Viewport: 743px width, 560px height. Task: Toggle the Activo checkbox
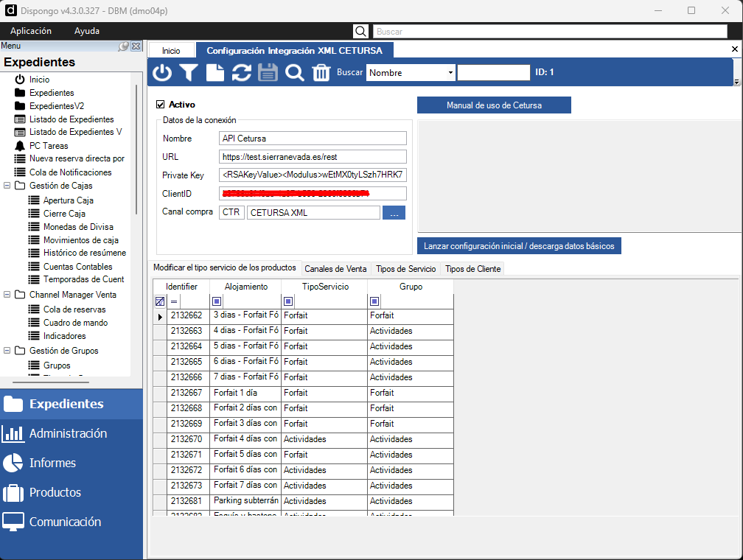click(161, 105)
